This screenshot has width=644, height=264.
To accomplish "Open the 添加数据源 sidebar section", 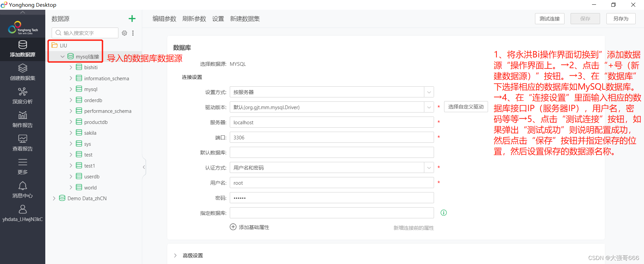I will click(22, 49).
